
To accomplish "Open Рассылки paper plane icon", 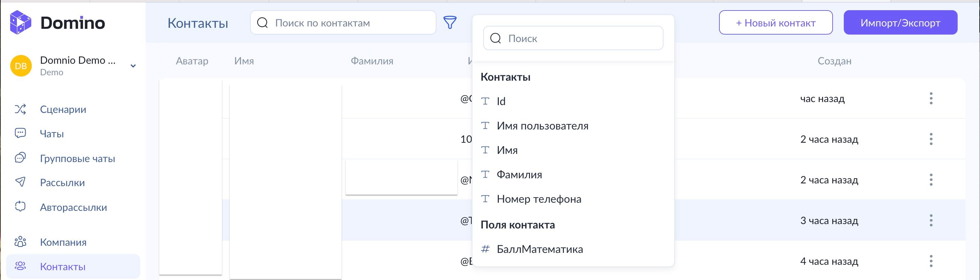I will [20, 182].
